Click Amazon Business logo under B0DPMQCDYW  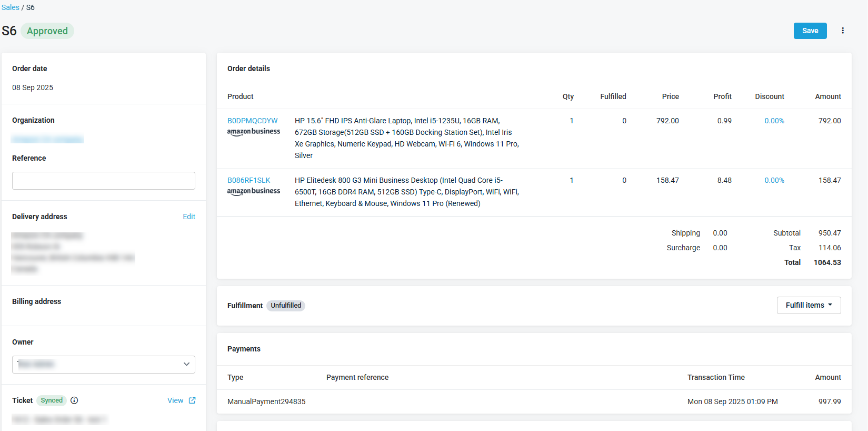coord(254,132)
